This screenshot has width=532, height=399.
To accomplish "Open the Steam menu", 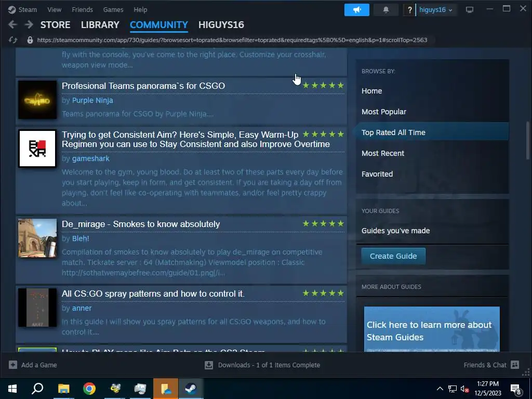I will click(x=28, y=9).
